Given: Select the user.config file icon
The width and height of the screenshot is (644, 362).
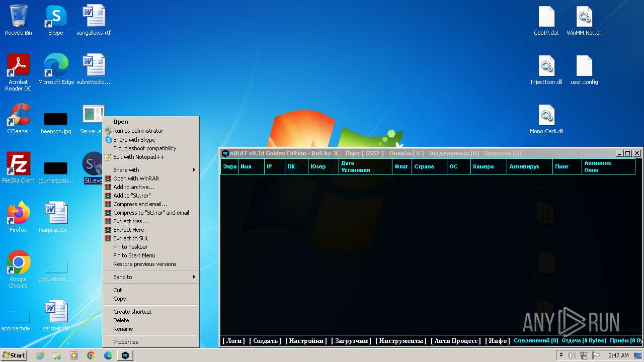Looking at the screenshot, I should click(x=584, y=69).
